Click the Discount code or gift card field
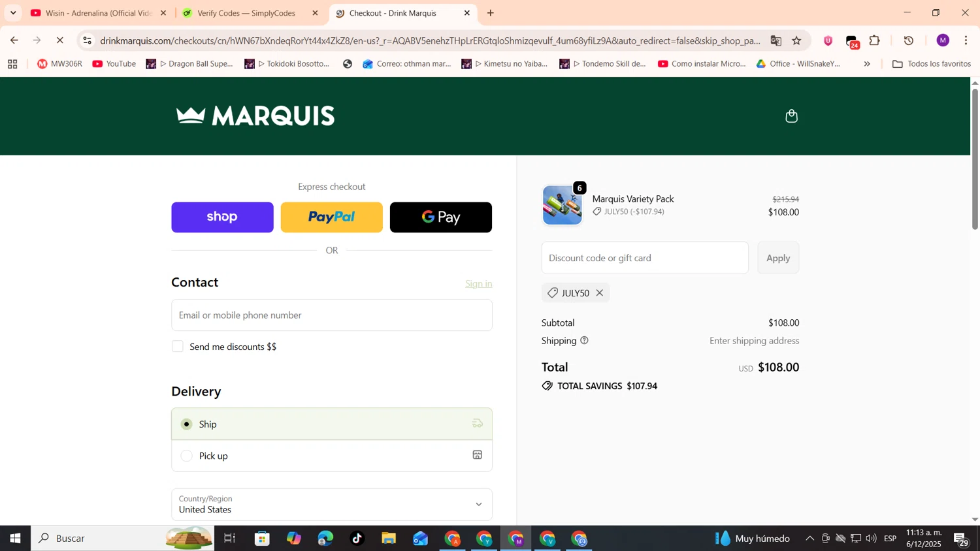The image size is (980, 551). coord(645,258)
